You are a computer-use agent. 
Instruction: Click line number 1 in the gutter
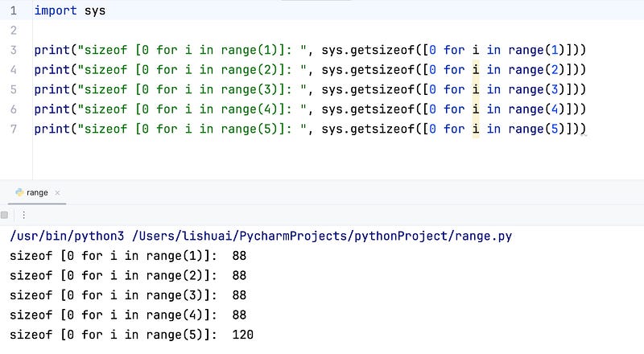coord(13,11)
